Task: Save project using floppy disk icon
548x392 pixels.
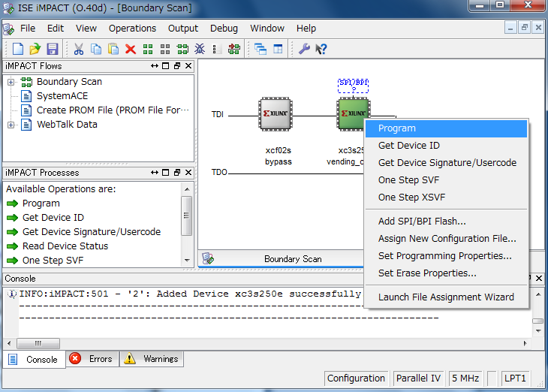Action: click(x=53, y=49)
